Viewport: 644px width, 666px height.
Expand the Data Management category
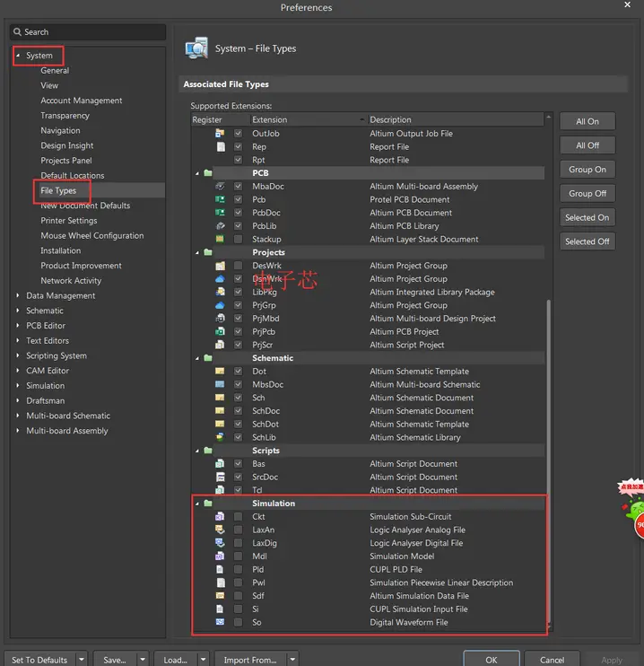click(18, 295)
